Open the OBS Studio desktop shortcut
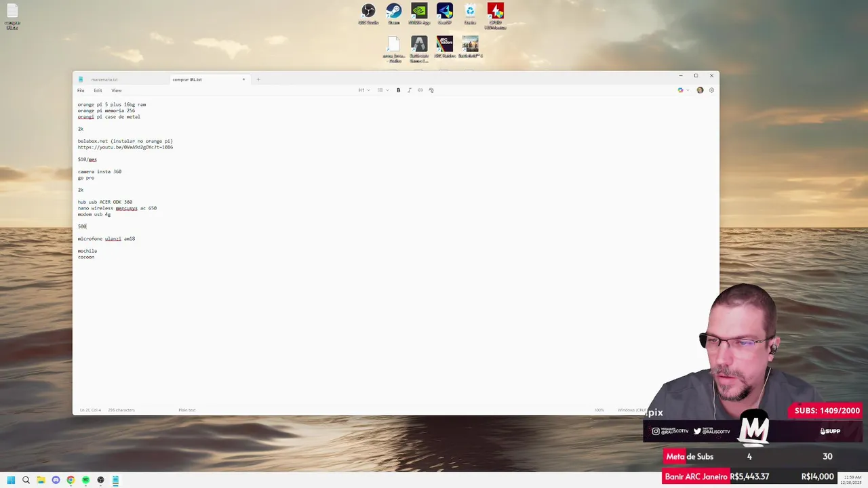Screen dimensions: 868x488 pos(368,14)
